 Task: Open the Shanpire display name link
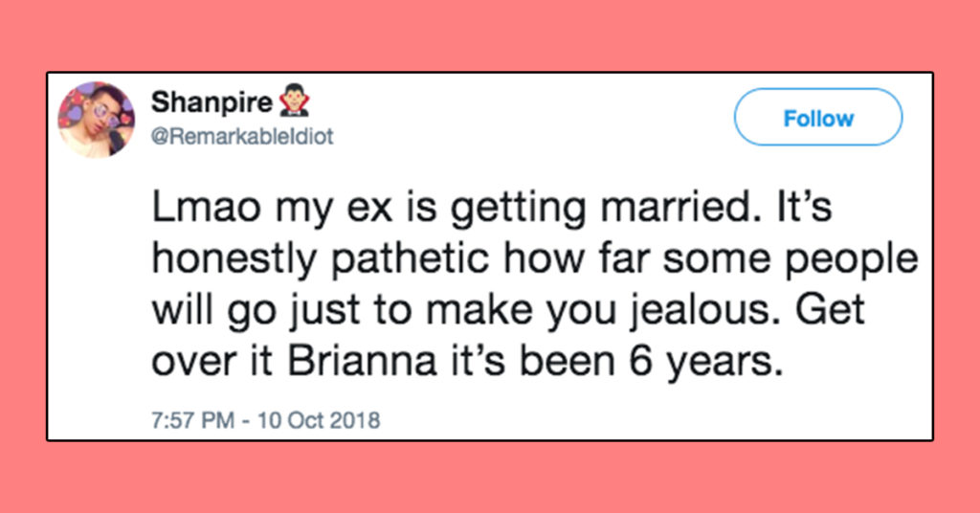[x=212, y=102]
